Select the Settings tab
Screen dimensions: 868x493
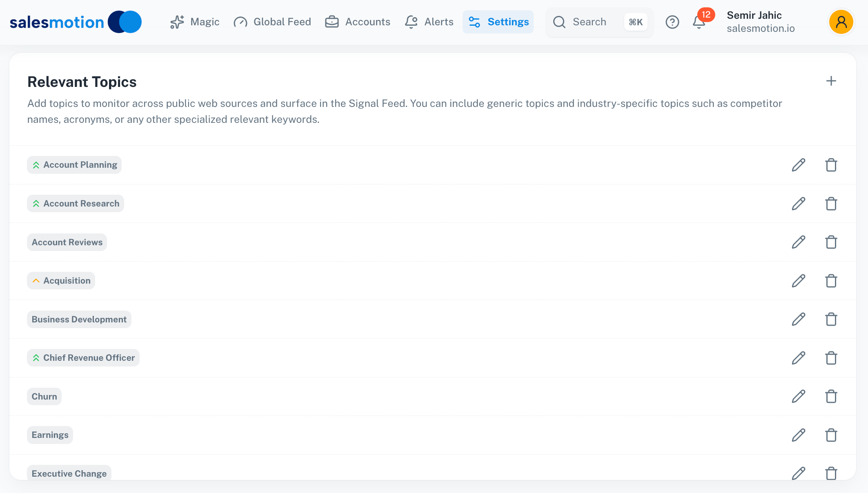click(x=498, y=22)
